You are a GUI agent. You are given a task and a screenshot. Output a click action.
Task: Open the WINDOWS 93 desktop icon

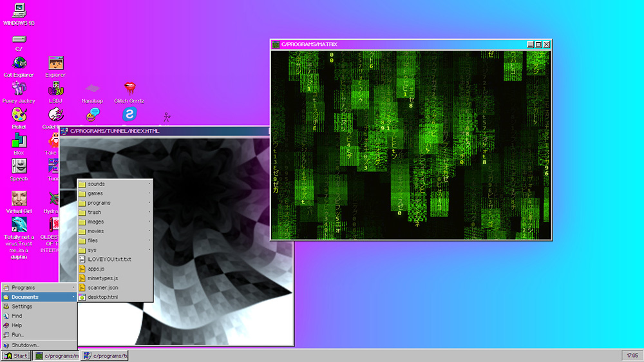click(19, 14)
